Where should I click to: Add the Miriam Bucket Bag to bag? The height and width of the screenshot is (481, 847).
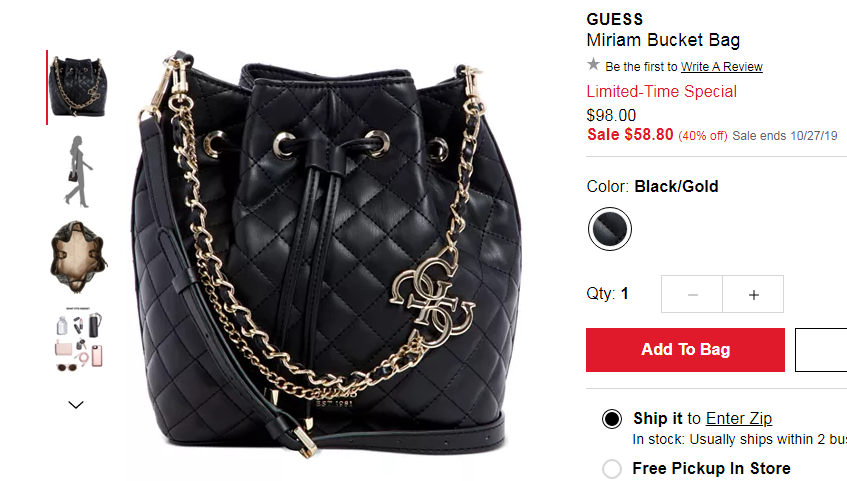(685, 350)
